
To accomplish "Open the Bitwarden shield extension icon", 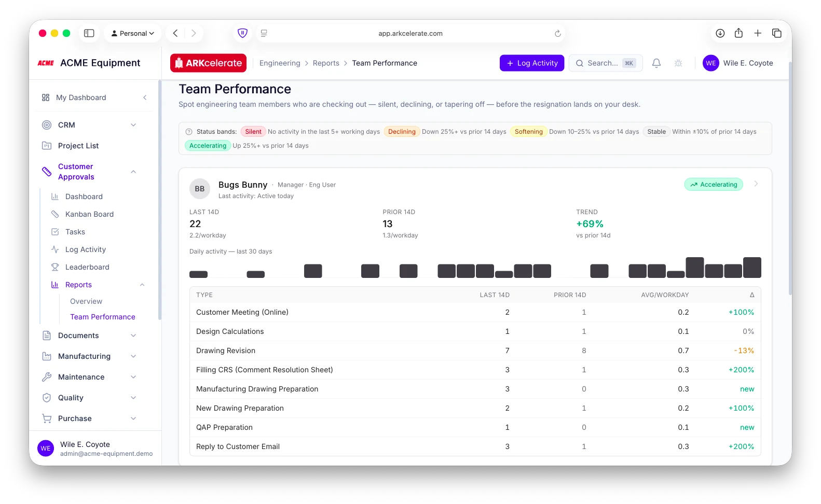I will 242,33.
